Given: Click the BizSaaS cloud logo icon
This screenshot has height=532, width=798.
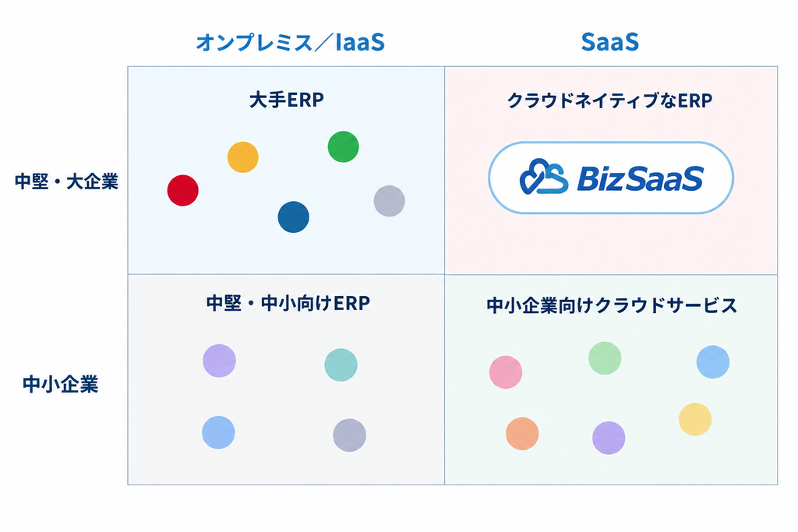Looking at the screenshot, I should pos(543,177).
